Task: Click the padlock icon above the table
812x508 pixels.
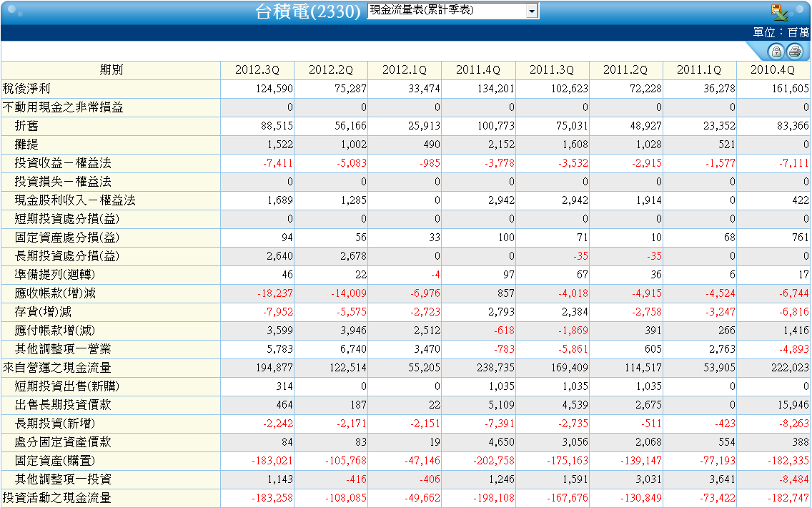Action: click(776, 51)
